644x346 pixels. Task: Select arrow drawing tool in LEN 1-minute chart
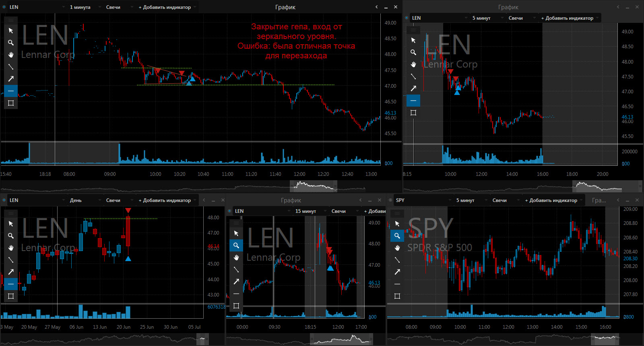(x=11, y=79)
